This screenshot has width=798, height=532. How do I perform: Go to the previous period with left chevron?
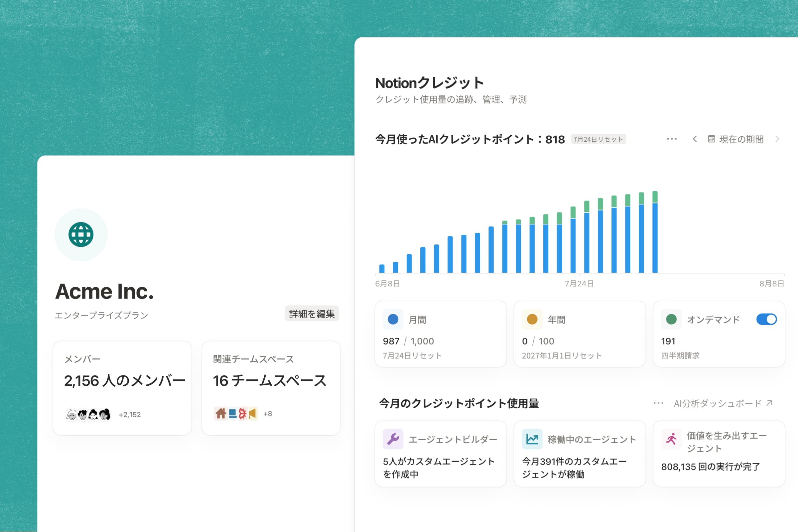[x=695, y=139]
